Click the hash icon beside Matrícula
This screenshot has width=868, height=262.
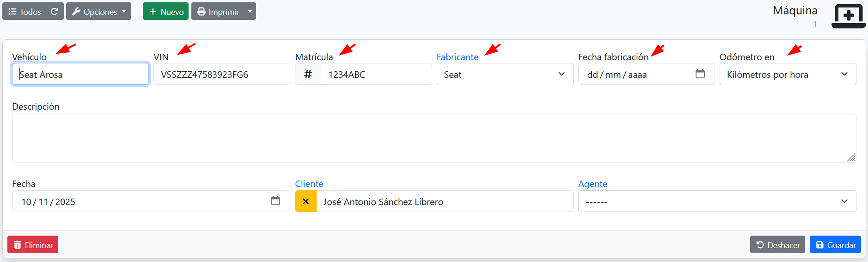308,74
